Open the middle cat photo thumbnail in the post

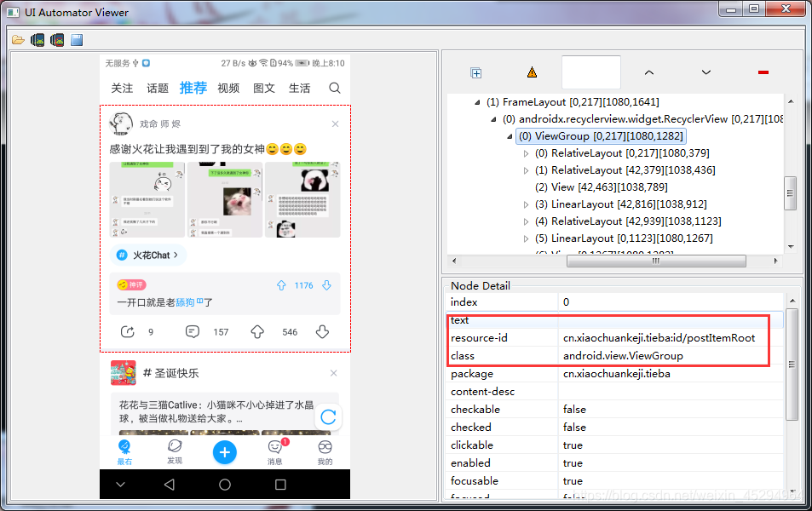[225, 199]
